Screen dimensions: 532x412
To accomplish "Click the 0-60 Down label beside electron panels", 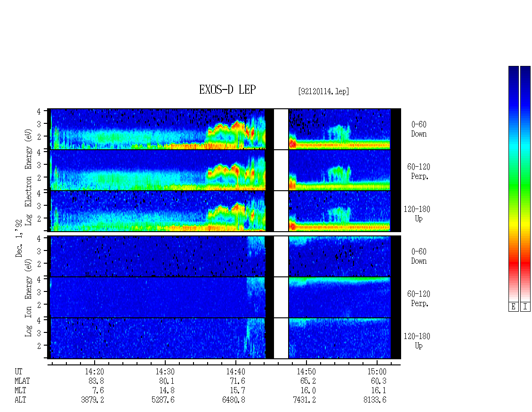I will click(x=419, y=129).
